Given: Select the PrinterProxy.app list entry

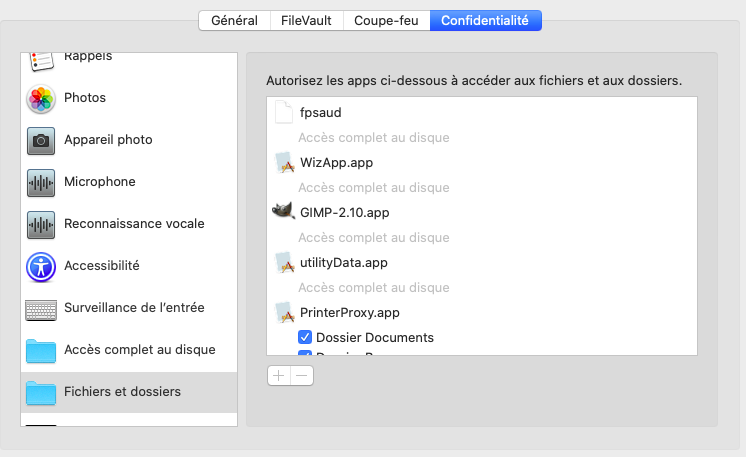Looking at the screenshot, I should point(349,313).
